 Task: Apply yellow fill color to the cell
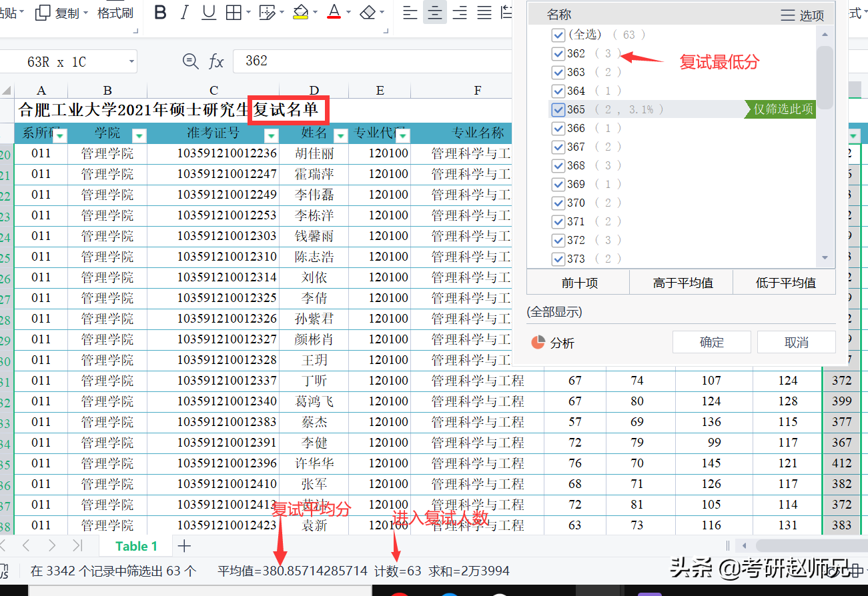pos(301,12)
